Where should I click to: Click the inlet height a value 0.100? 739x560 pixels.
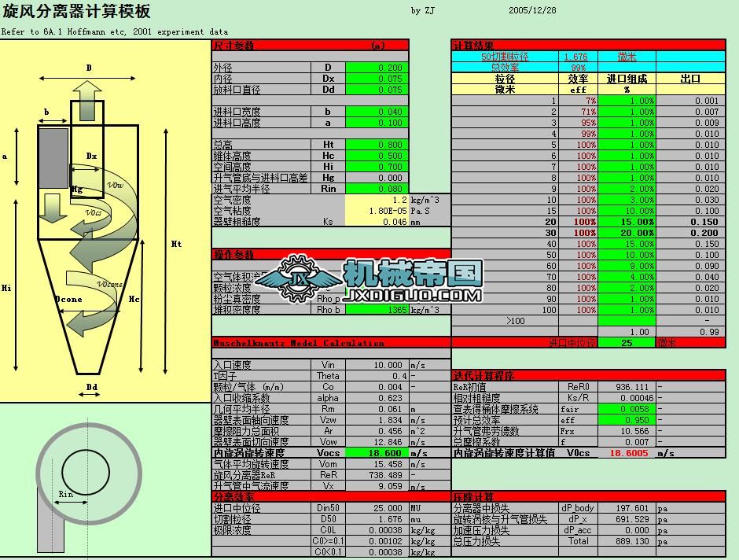pos(377,123)
